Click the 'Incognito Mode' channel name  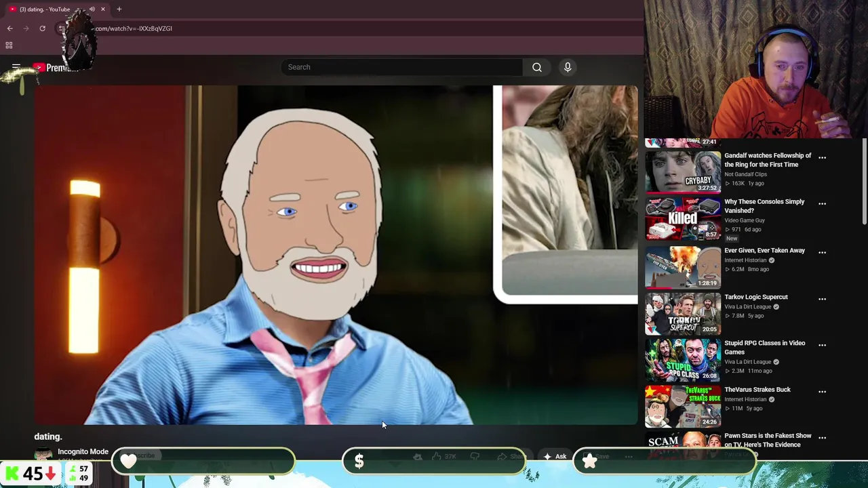coord(83,451)
